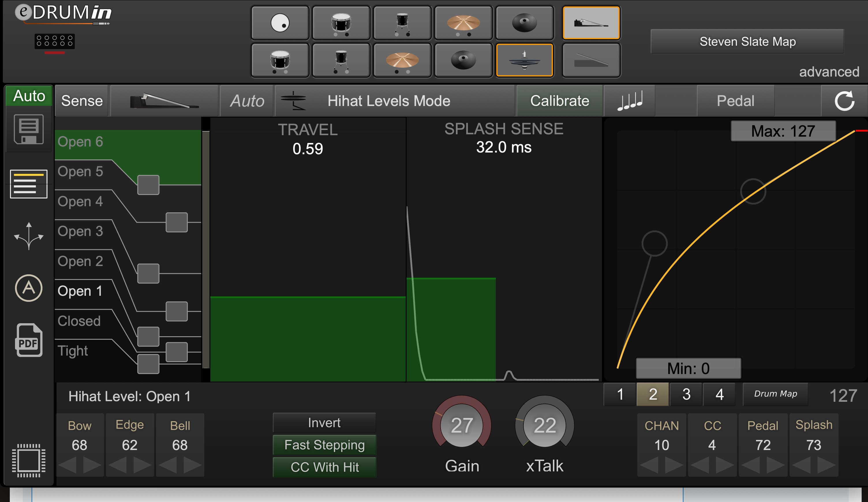Click the pedal type image in toolbar

point(164,101)
